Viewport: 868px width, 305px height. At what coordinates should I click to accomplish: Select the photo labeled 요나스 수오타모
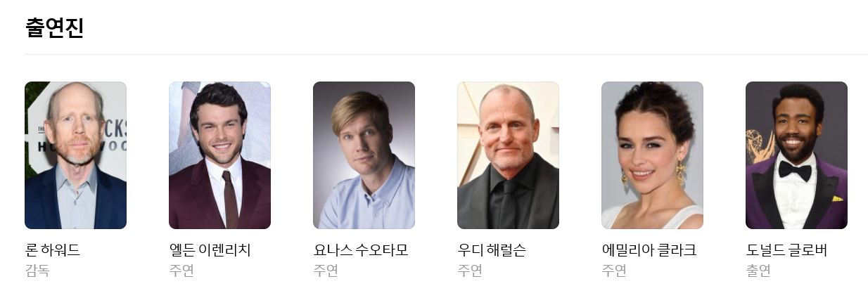[x=364, y=155]
